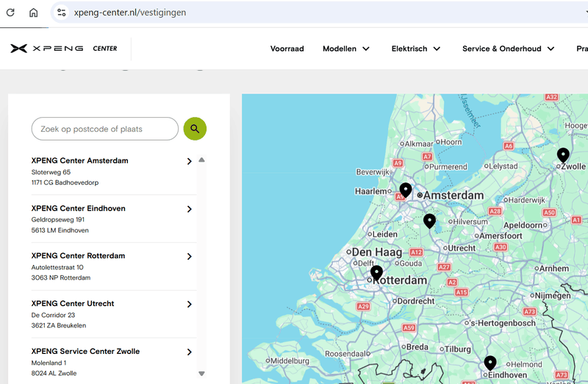
Task: Click the A27 road marker on the map
Action: click(444, 267)
